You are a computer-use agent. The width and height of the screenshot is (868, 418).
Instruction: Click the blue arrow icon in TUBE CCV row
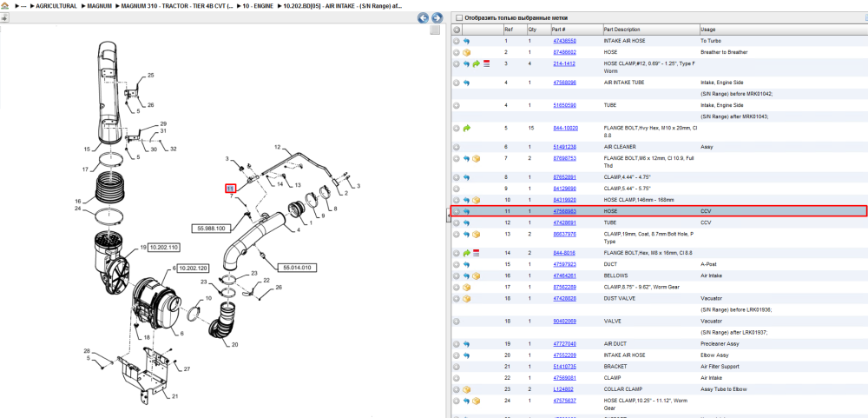click(x=466, y=222)
